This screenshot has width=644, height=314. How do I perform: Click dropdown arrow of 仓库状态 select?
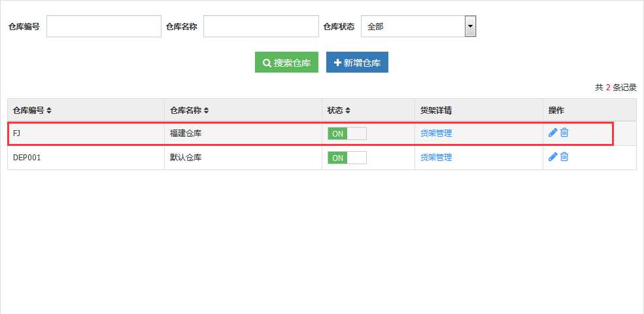tap(470, 26)
